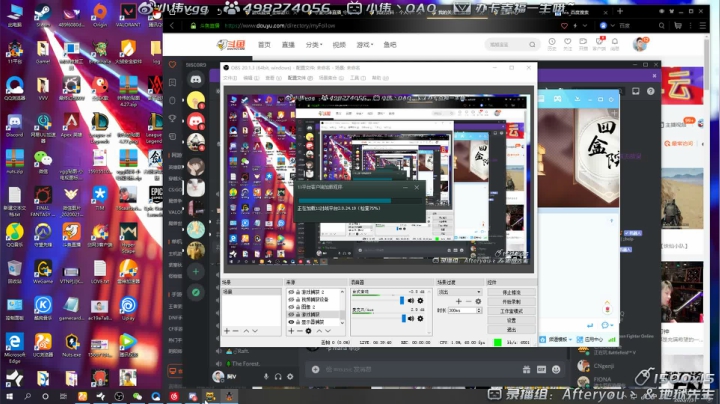
Task: Go to 首页 on Douyu site
Action: pos(264,45)
